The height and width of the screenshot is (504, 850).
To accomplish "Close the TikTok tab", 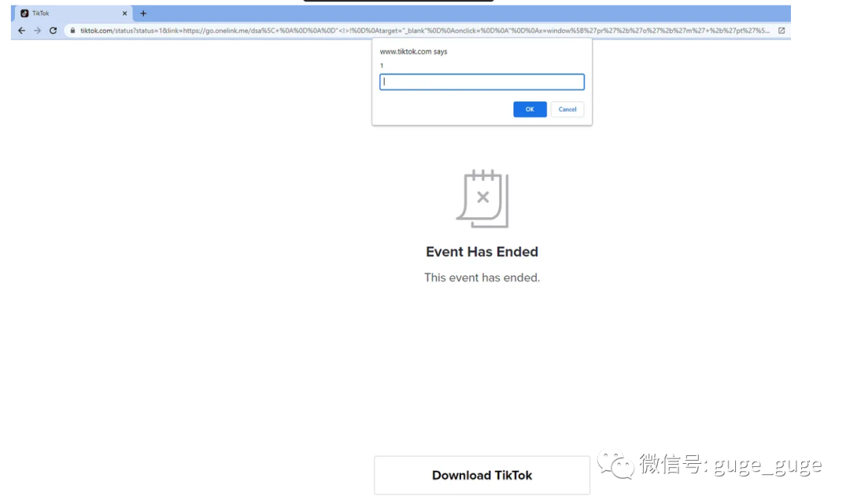I will [x=124, y=13].
